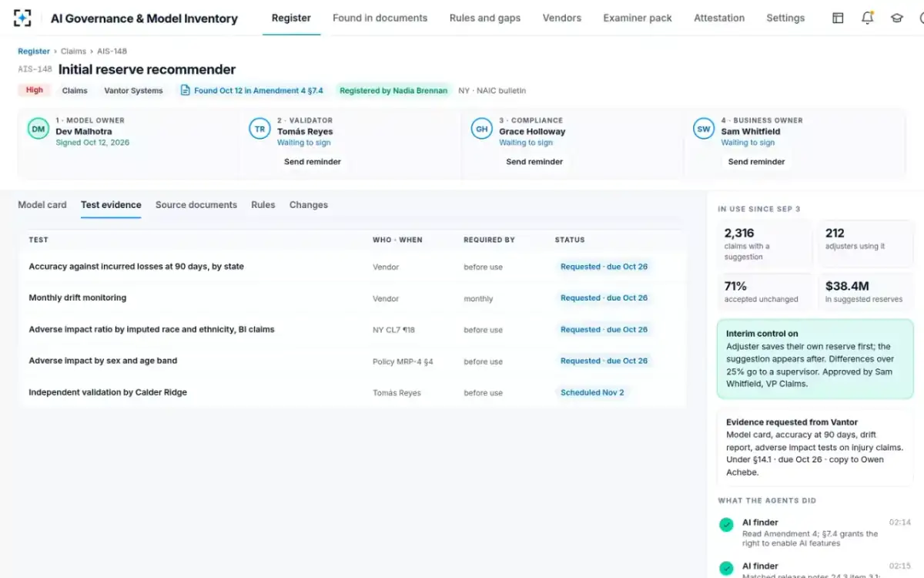
Task: Open the Accuracy against incurred losses test row
Action: [x=352, y=267]
